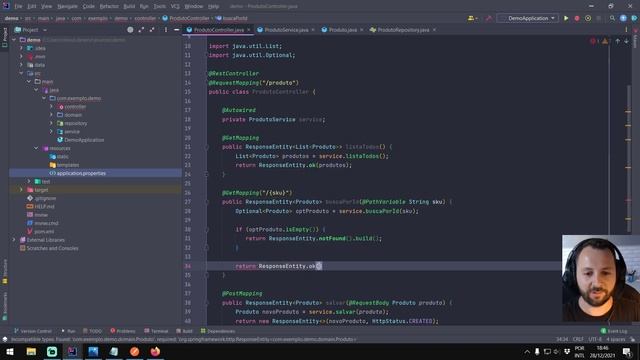Jump to next highlighted error arrow

(627, 41)
